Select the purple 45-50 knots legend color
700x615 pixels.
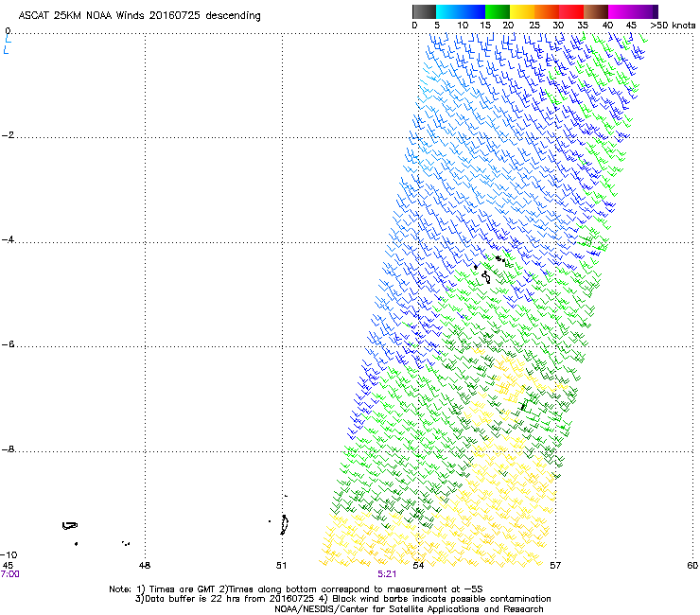(x=645, y=11)
